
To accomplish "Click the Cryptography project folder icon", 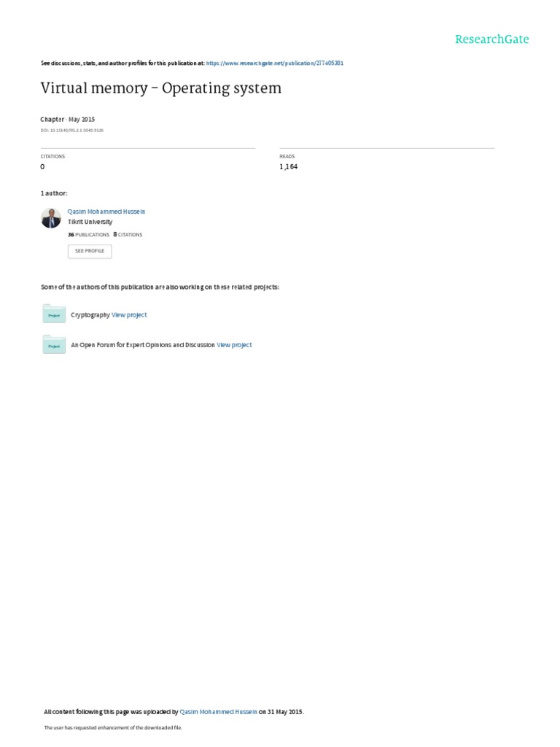I will [54, 314].
